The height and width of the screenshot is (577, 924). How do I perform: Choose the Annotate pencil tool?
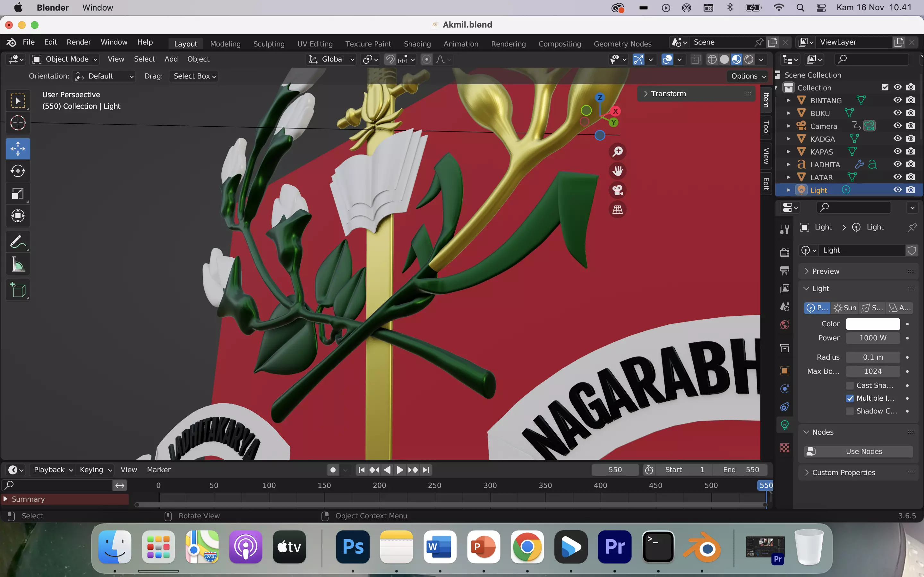[x=18, y=242]
